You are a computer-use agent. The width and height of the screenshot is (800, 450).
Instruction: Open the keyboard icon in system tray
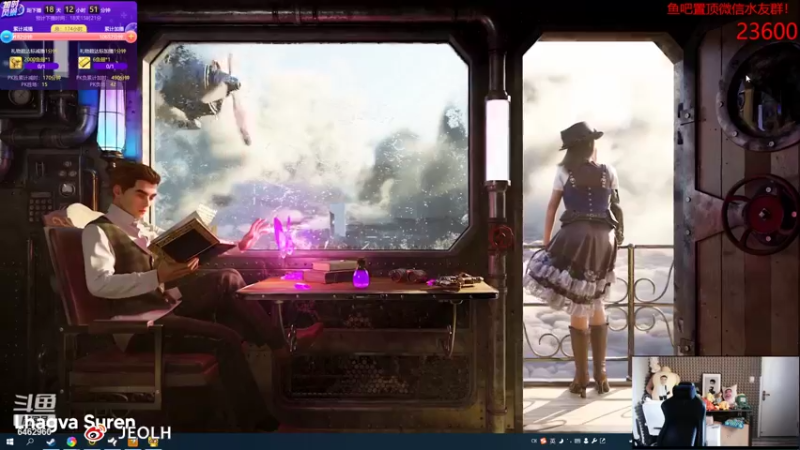tap(578, 441)
